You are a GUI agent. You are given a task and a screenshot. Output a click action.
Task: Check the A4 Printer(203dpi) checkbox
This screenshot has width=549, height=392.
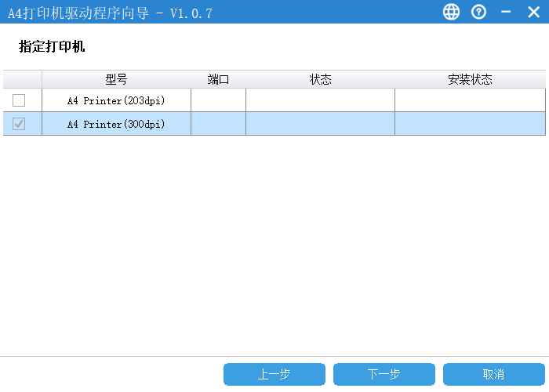click(x=19, y=100)
